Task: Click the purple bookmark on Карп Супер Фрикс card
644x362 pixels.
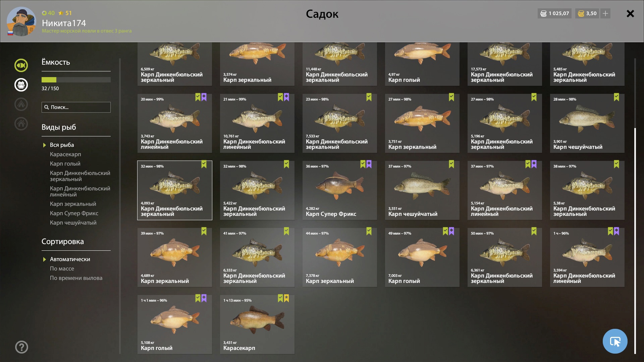Action: click(x=369, y=164)
